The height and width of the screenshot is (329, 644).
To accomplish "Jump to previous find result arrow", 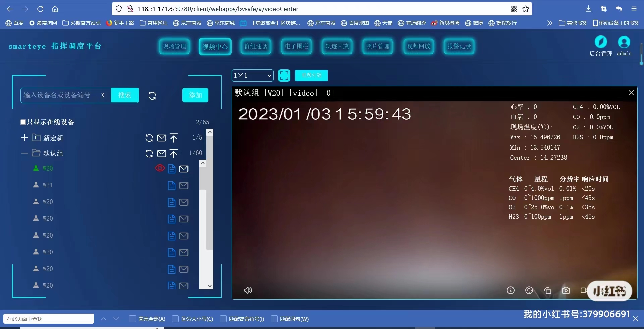I will (104, 319).
